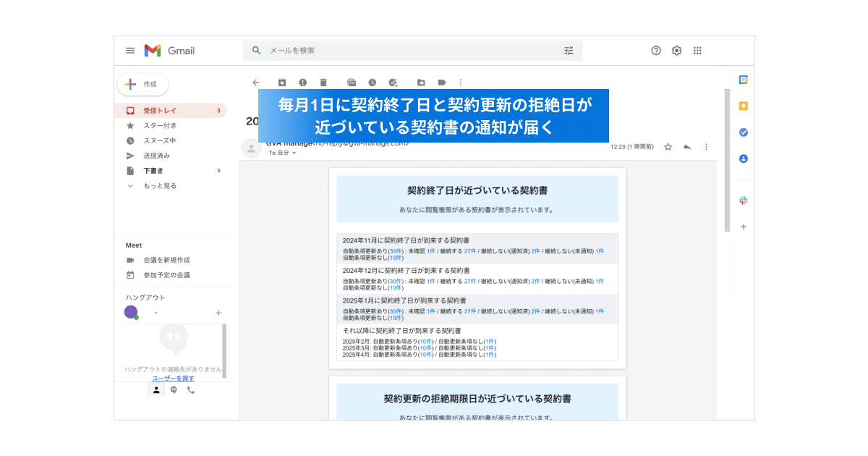Click the 'ユーザーを探す' link
The image size is (868, 456).
tap(173, 379)
